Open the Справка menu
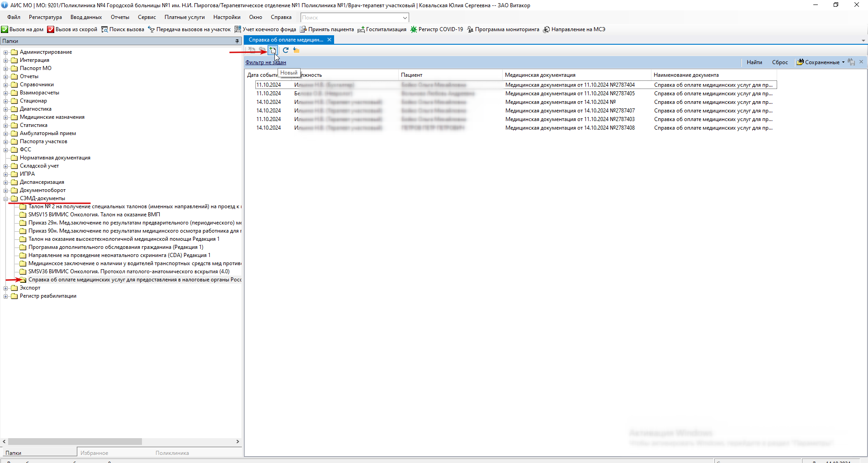 click(281, 17)
